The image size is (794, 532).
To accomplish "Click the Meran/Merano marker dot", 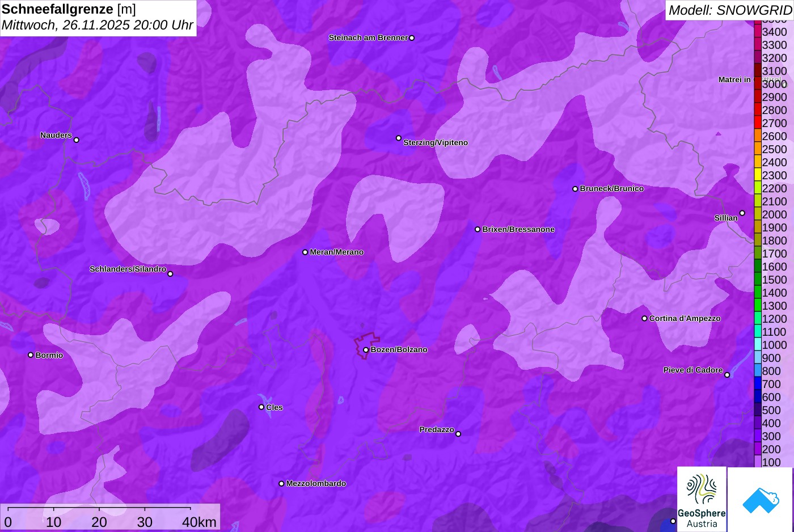I will [x=305, y=252].
